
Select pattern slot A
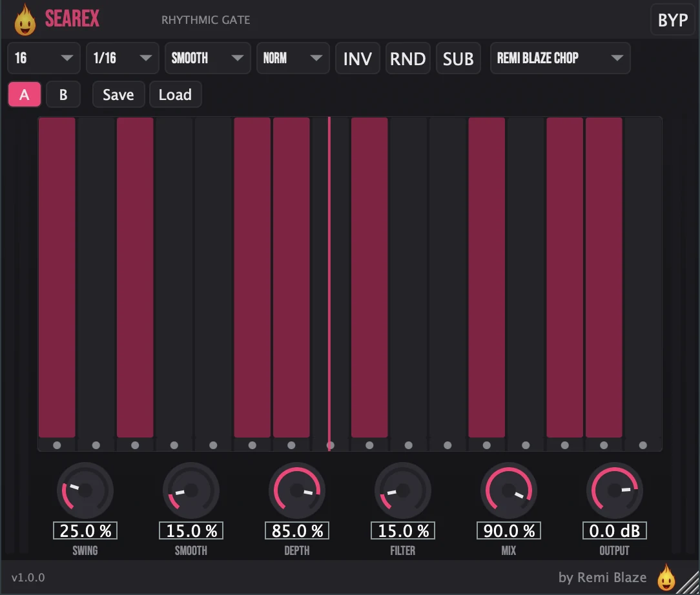[x=25, y=95]
